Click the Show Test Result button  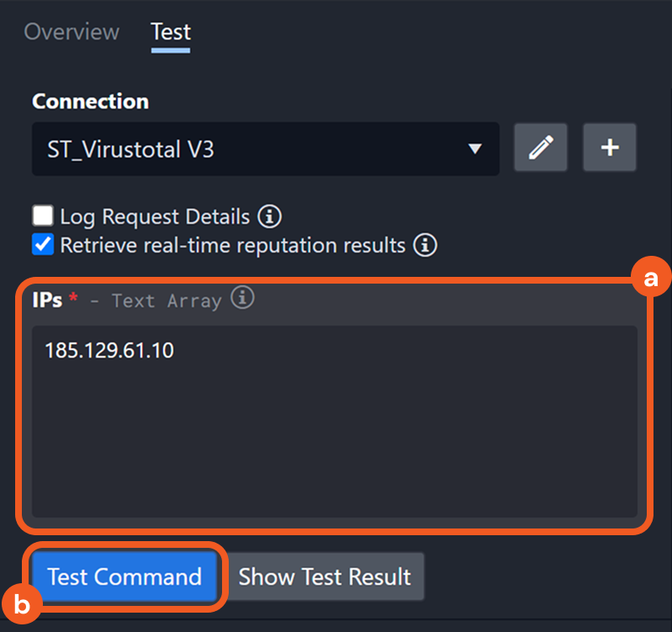click(x=325, y=576)
